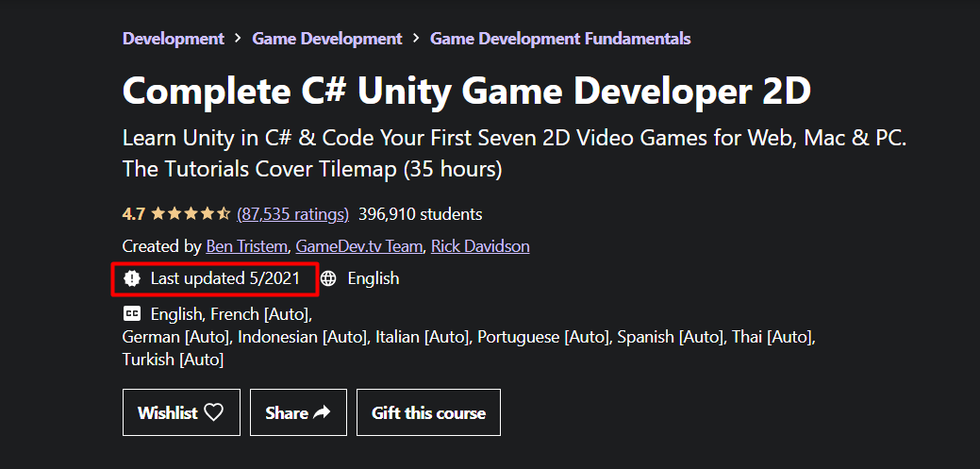
Task: Add course to Wishlist
Action: click(181, 412)
